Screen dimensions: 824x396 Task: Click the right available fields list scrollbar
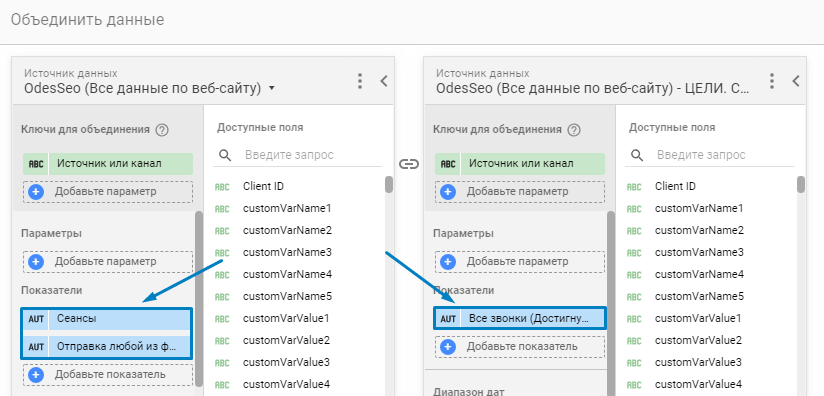(801, 184)
